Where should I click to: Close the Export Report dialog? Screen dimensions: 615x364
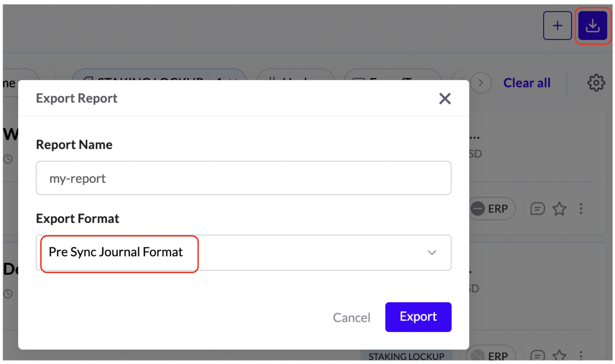(444, 99)
